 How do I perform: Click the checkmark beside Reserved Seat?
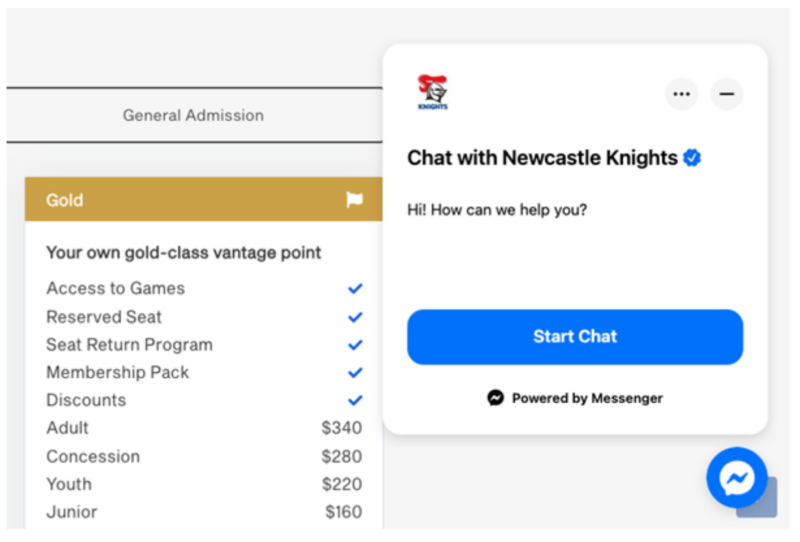point(355,317)
